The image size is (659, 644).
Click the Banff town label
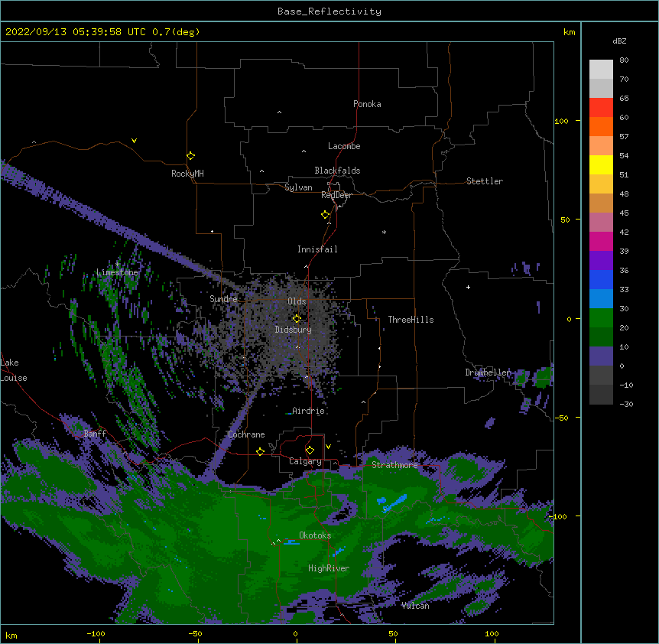coord(95,434)
